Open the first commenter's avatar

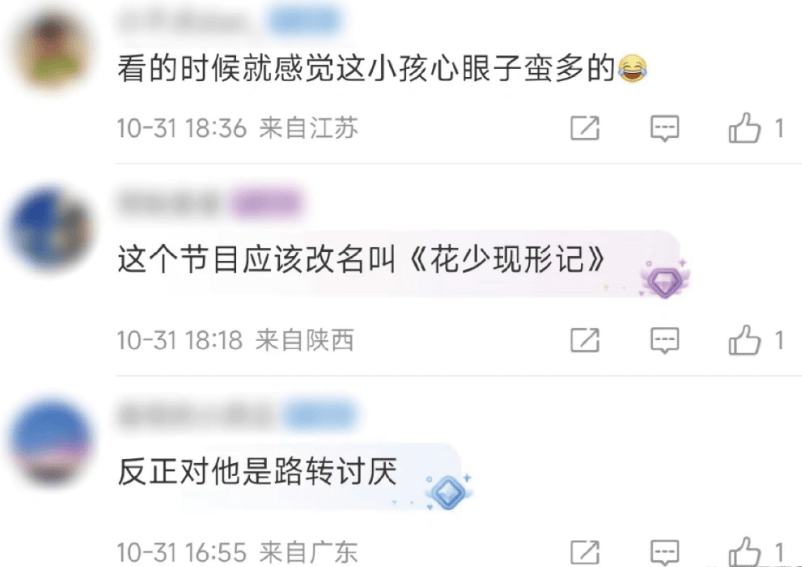52,50
